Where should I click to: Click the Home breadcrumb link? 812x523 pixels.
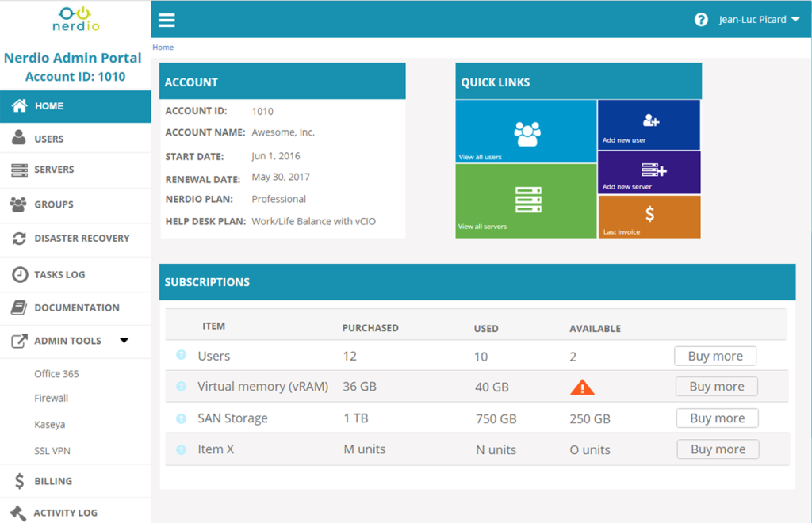coord(163,47)
